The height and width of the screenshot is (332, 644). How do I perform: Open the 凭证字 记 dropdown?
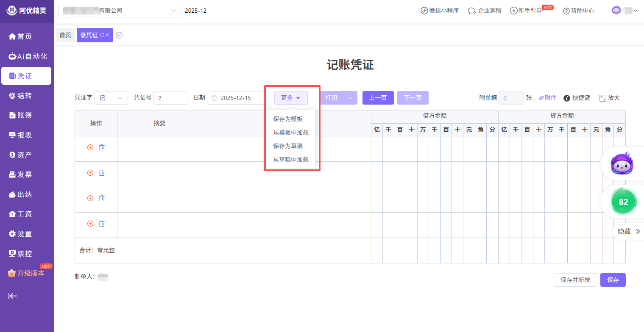111,98
